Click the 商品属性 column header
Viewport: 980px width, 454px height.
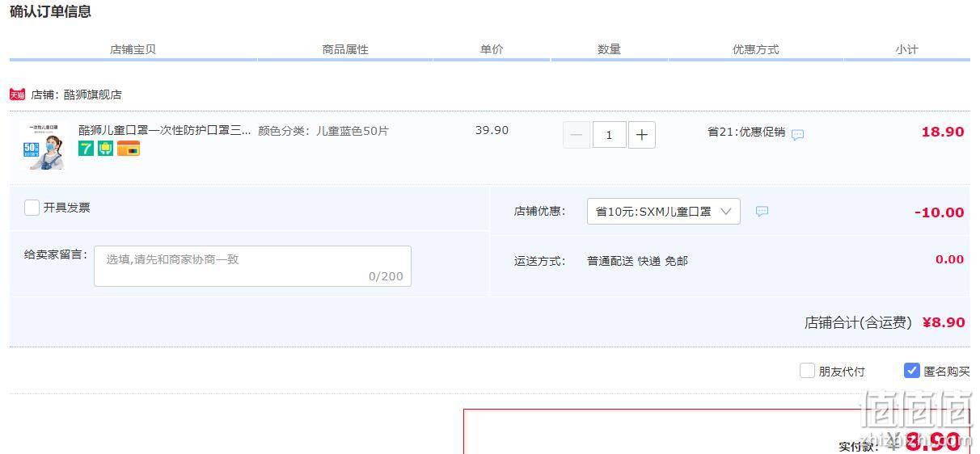tap(345, 49)
